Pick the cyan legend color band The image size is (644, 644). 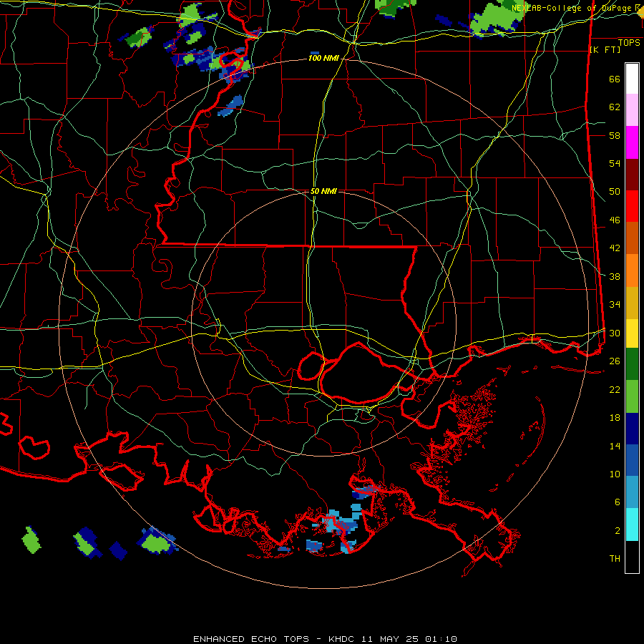(x=632, y=525)
